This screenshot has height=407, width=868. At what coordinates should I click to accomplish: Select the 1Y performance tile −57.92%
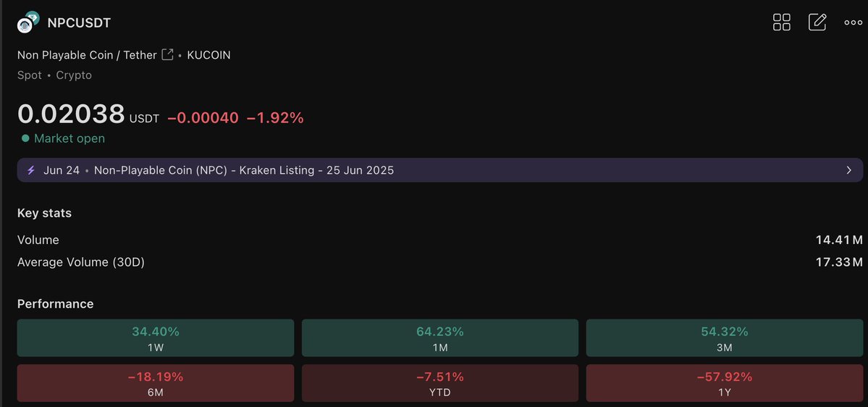(725, 383)
